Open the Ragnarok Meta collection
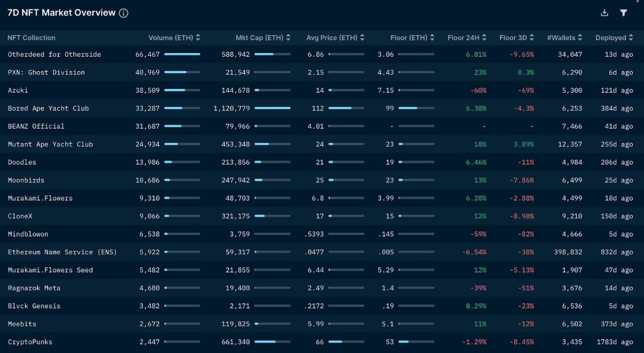The height and width of the screenshot is (353, 644). pyautogui.click(x=34, y=288)
